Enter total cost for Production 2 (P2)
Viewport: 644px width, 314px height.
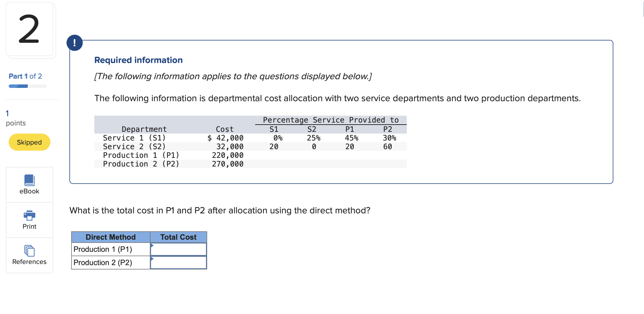(179, 263)
